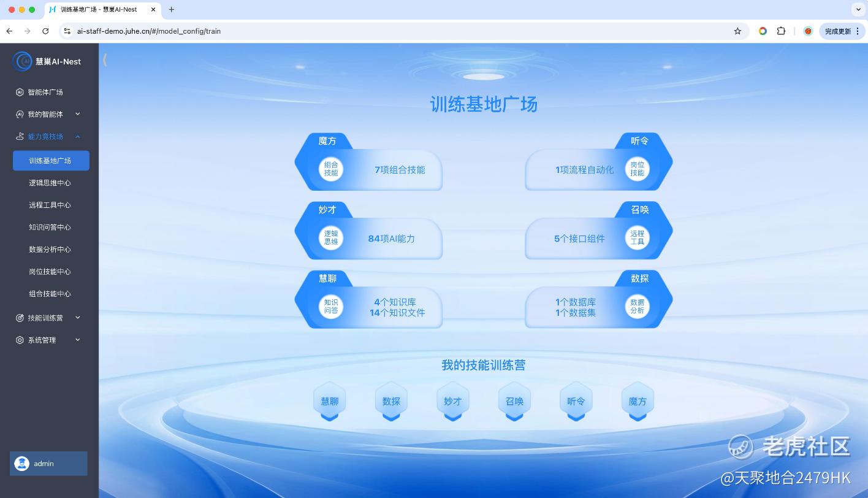This screenshot has width=868, height=498.
Task: Click the 我的技能训练营 heading
Action: point(484,365)
